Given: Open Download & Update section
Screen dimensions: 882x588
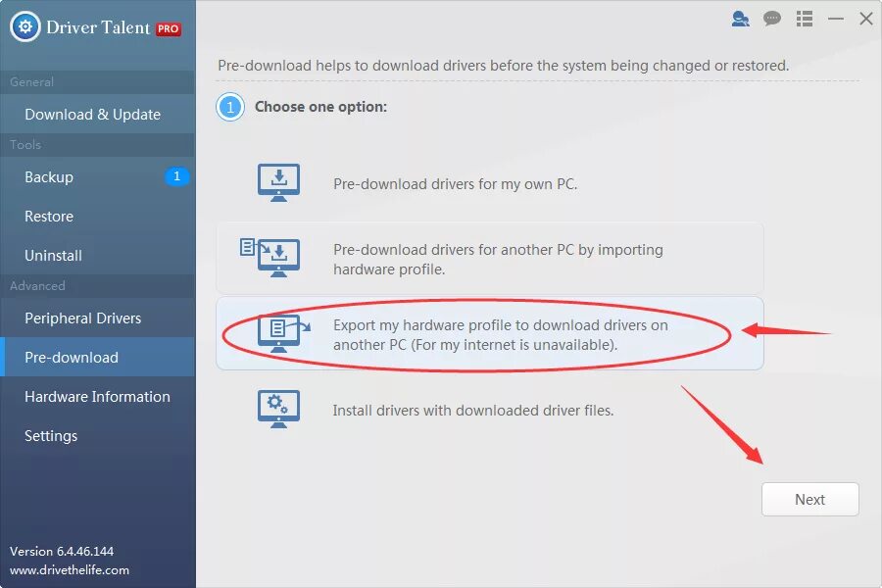Looking at the screenshot, I should coord(98,115).
